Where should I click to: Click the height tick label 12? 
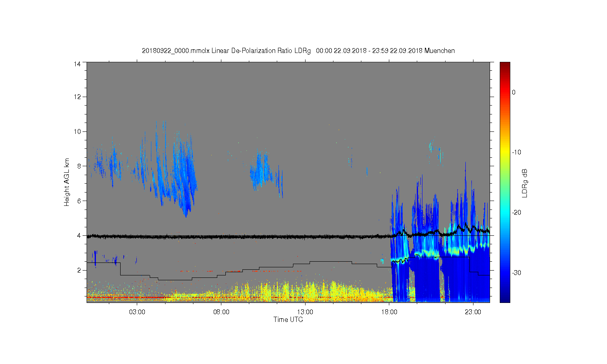click(77, 97)
